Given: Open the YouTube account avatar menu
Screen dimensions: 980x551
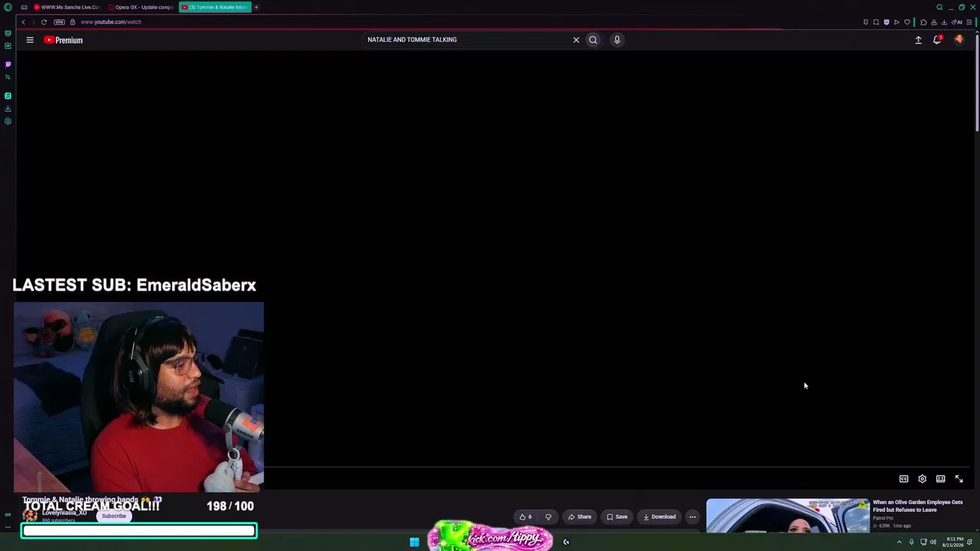Looking at the screenshot, I should tap(959, 39).
